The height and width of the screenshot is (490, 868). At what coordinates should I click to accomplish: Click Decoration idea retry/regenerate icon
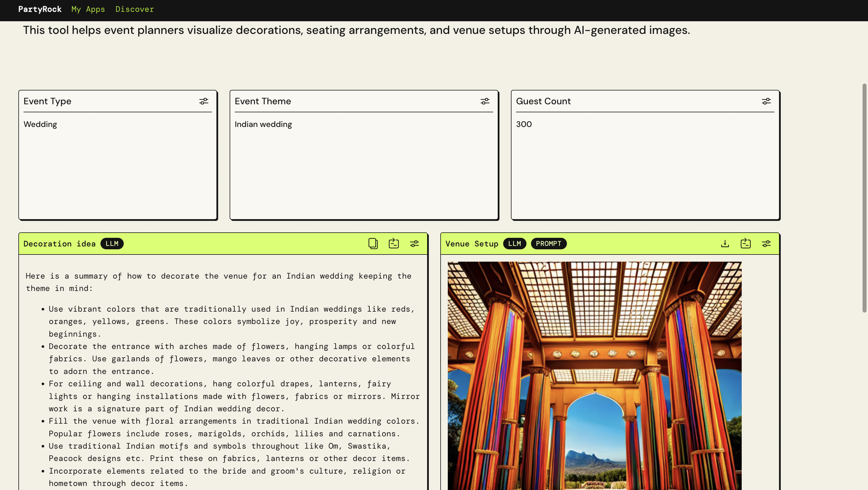pyautogui.click(x=394, y=244)
